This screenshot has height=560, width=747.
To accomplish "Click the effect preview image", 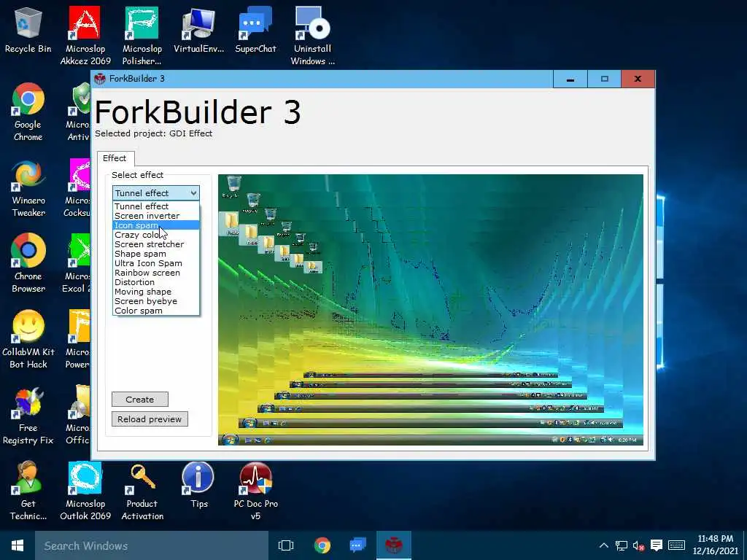I will click(430, 310).
